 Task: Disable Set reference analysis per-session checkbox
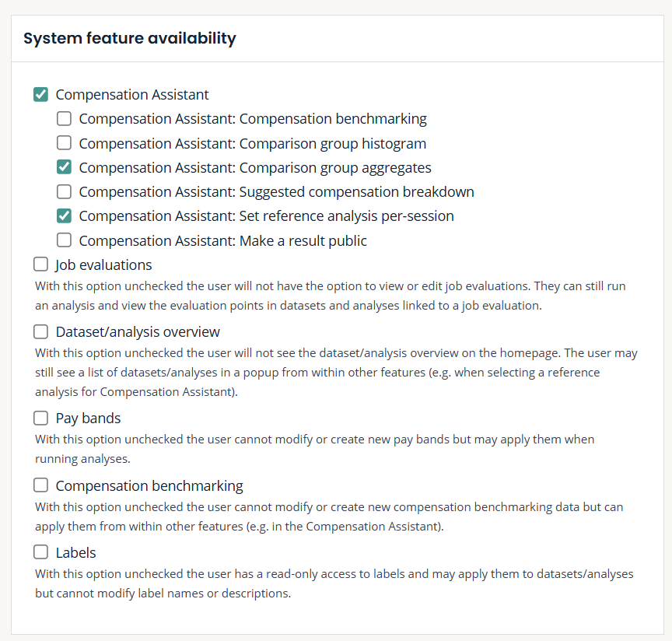(x=65, y=215)
